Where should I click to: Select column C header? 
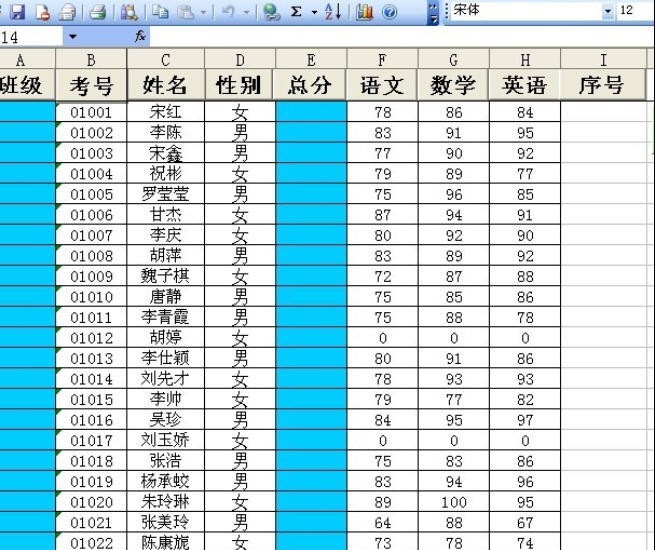[166, 60]
